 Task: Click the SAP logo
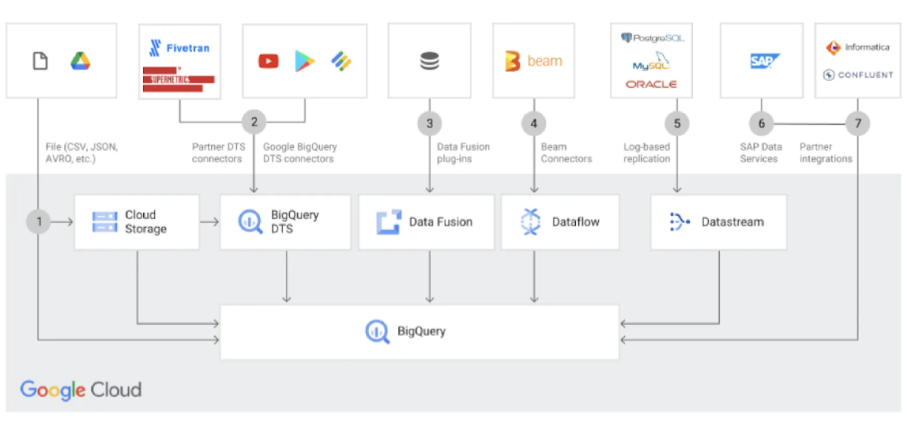tap(765, 61)
